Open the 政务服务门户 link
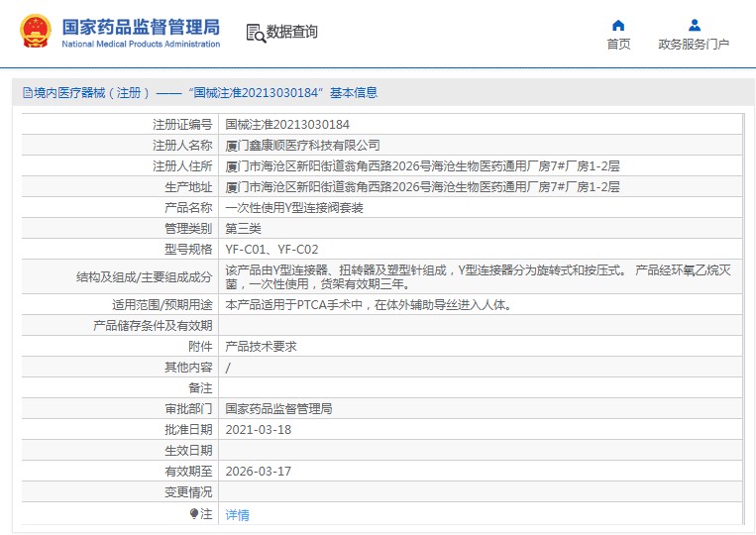The height and width of the screenshot is (535, 756). 694,45
